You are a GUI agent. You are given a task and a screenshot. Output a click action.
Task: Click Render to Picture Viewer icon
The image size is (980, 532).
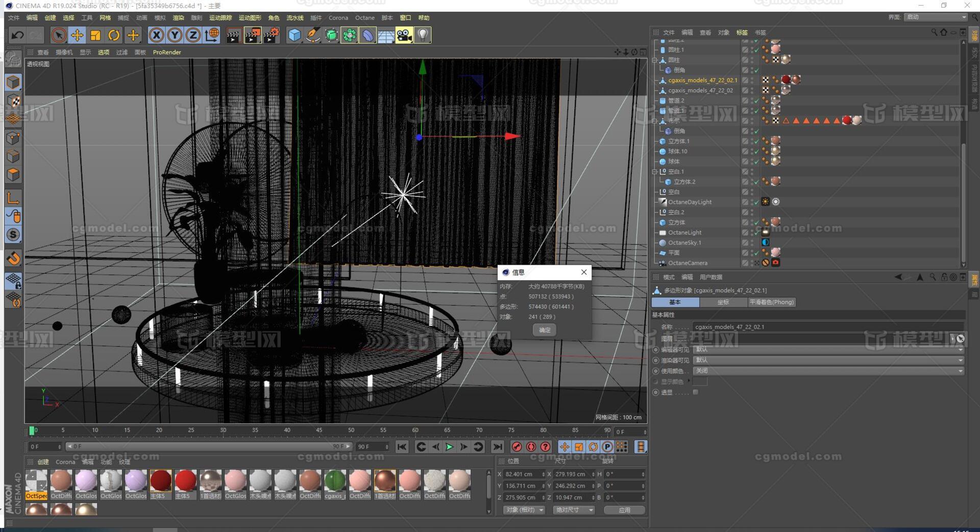[252, 35]
